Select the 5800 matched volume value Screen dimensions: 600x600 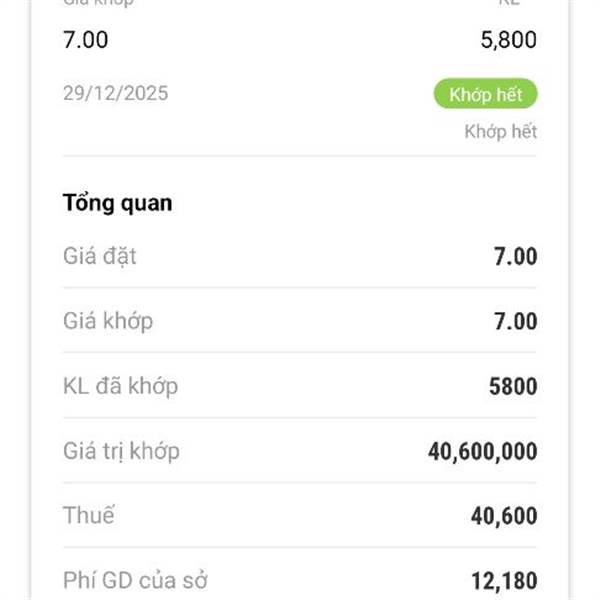click(x=511, y=387)
